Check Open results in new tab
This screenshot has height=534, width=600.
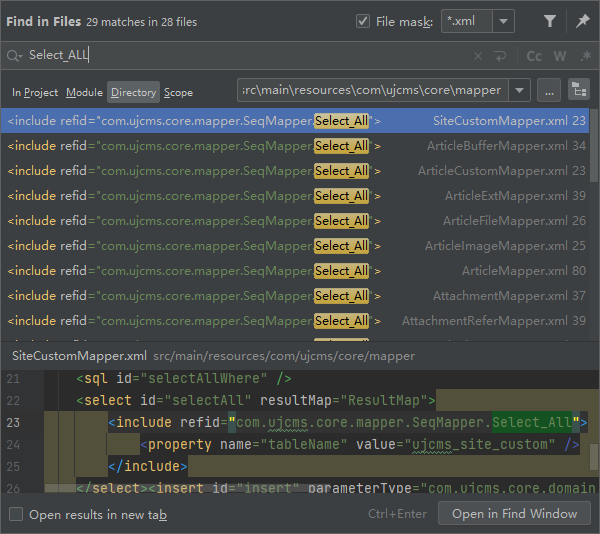point(16,514)
